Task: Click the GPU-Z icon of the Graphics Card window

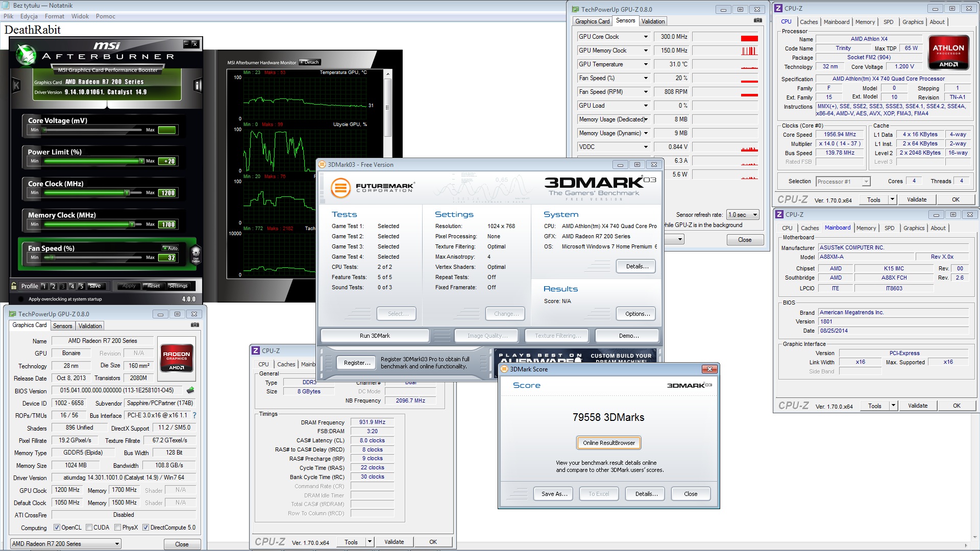Action: [x=12, y=314]
